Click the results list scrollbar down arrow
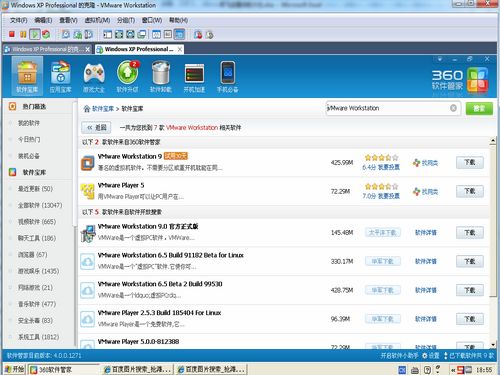The width and height of the screenshot is (500, 375). (493, 345)
